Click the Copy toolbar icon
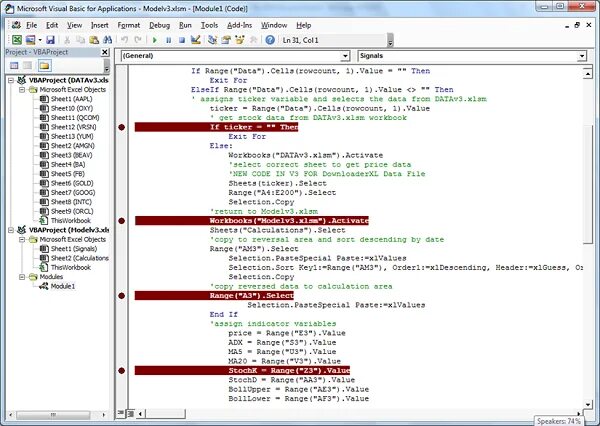Viewport: 600px width, 426px height. [80, 40]
